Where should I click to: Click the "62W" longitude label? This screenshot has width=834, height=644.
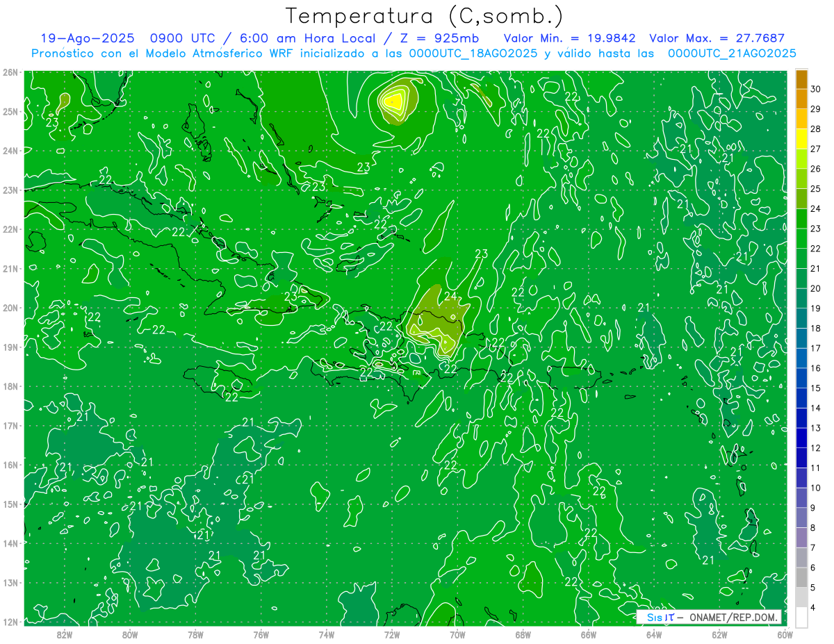[719, 634]
